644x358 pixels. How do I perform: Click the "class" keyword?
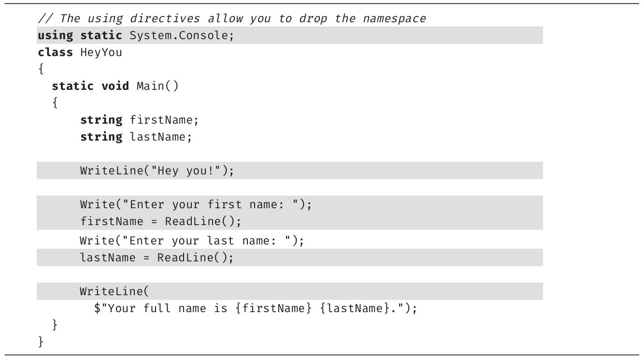coord(55,53)
